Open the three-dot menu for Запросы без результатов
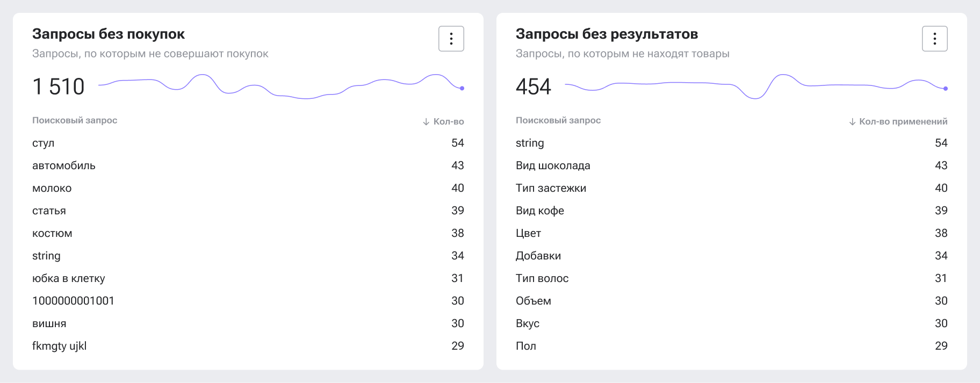Screen dimensions: 980x383 pos(934,39)
